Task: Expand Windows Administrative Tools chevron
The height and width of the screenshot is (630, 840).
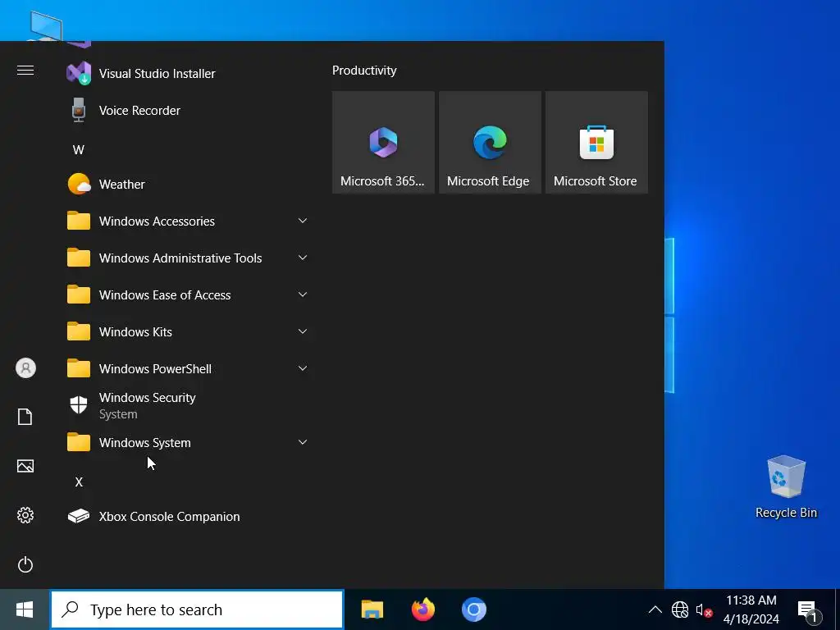Action: 303,258
